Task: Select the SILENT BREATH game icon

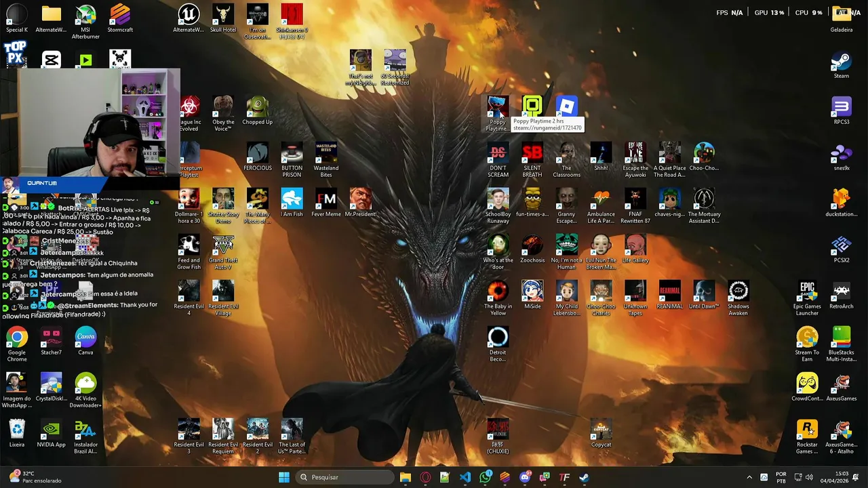Action: (x=532, y=160)
